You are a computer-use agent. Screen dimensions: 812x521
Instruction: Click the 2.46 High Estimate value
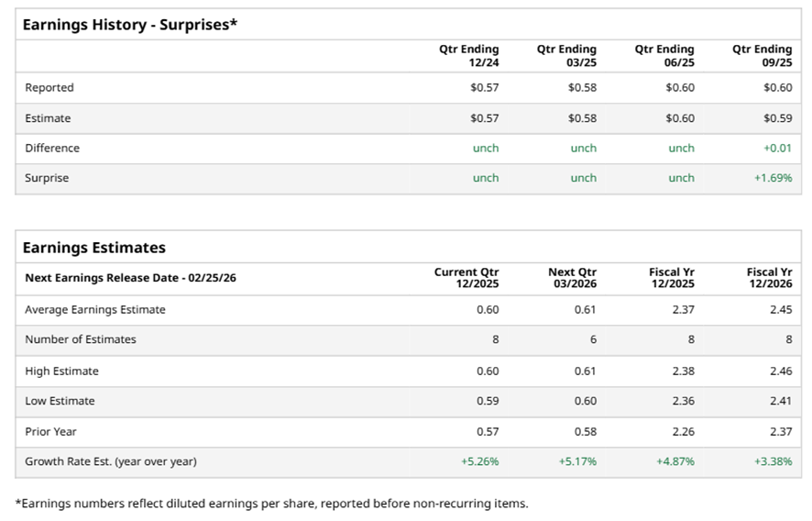(x=780, y=371)
